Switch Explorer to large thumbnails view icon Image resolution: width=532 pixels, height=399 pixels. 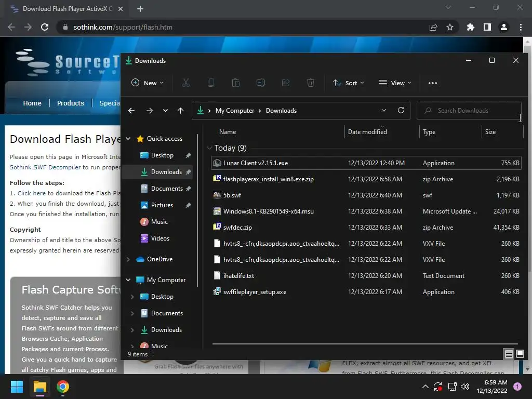point(520,354)
